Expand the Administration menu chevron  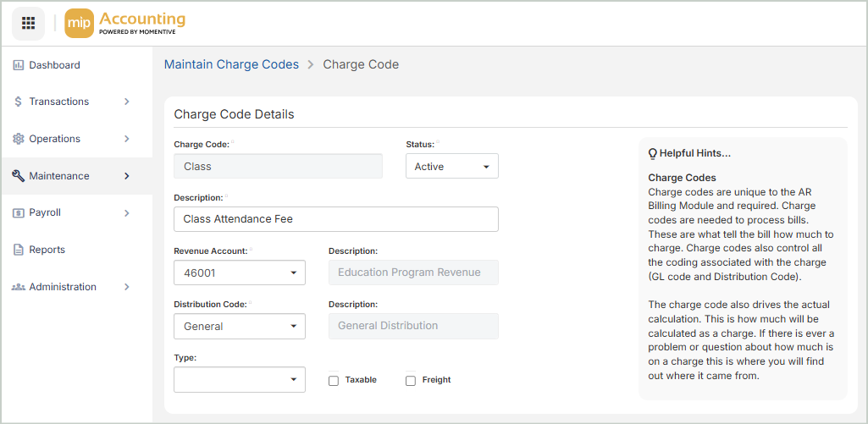(127, 287)
